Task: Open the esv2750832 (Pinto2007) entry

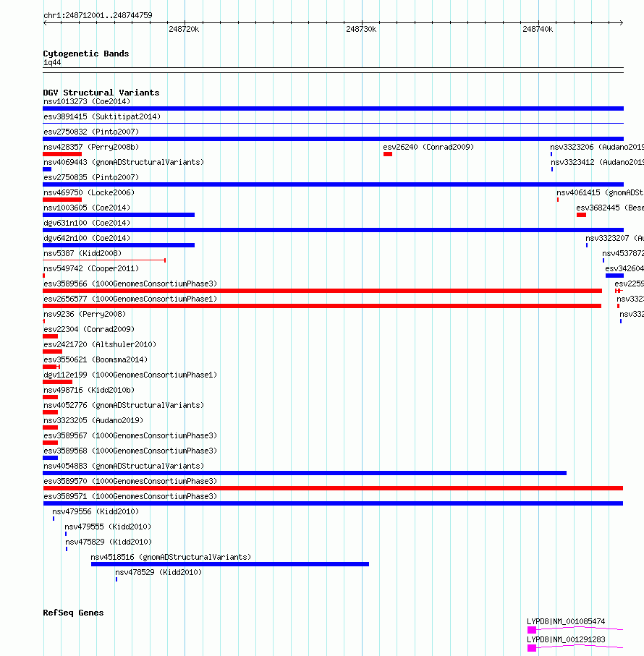Action: point(91,132)
